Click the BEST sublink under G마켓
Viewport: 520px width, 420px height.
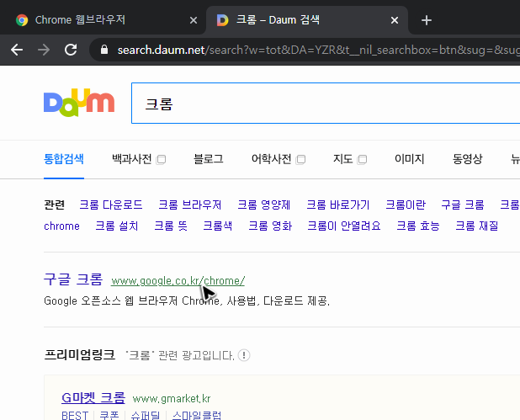75,415
